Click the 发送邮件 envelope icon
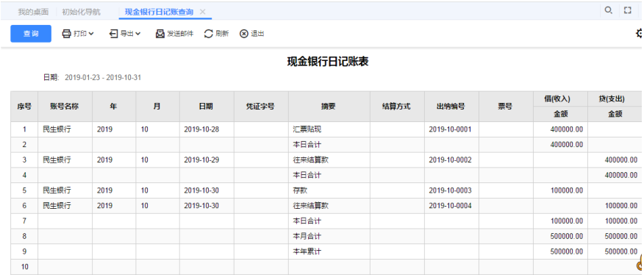The image size is (644, 275). (160, 34)
